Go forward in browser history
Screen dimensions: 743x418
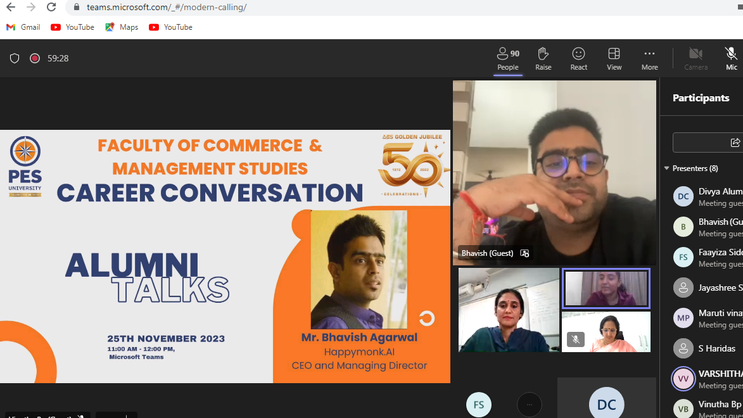click(30, 7)
